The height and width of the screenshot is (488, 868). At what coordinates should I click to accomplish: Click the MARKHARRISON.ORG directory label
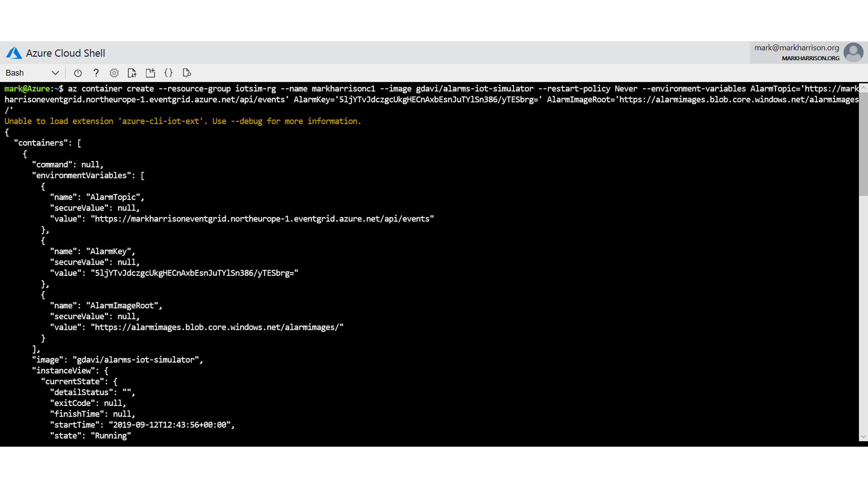coord(810,58)
